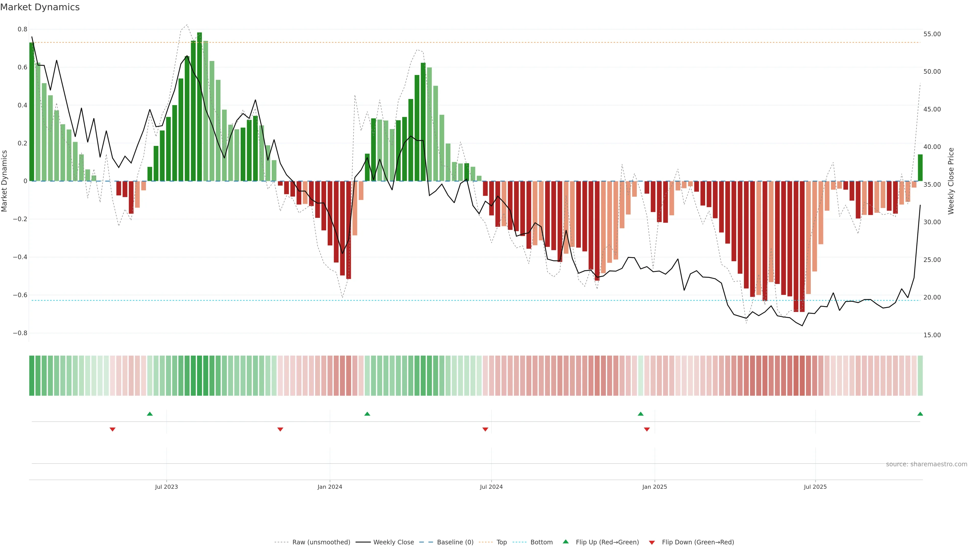Click the rightmost green flip-up triangle marker

920,414
